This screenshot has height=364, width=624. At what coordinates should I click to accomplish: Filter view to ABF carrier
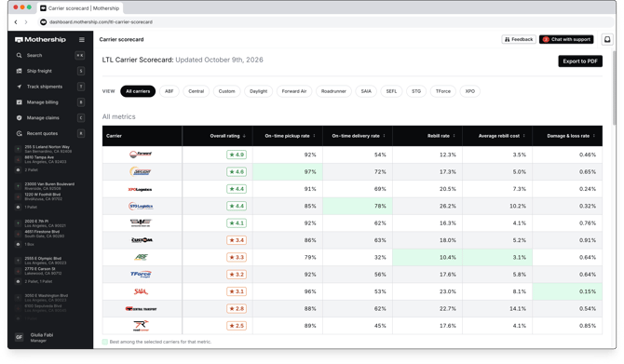coord(170,91)
